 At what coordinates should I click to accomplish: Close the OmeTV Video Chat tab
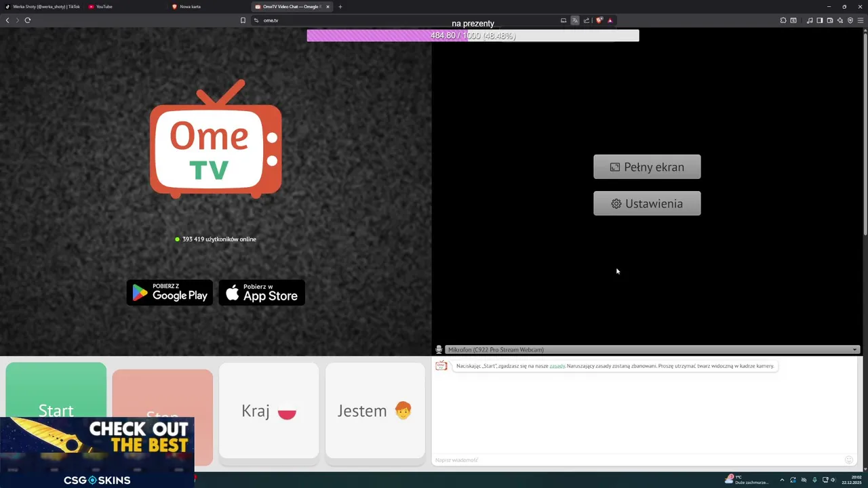328,7
